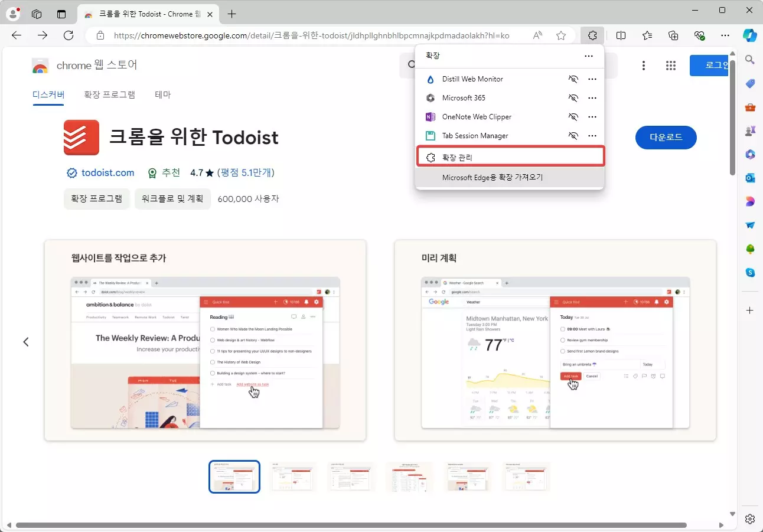Open more actions for Distill Web Monitor
The image size is (763, 532).
point(592,79)
